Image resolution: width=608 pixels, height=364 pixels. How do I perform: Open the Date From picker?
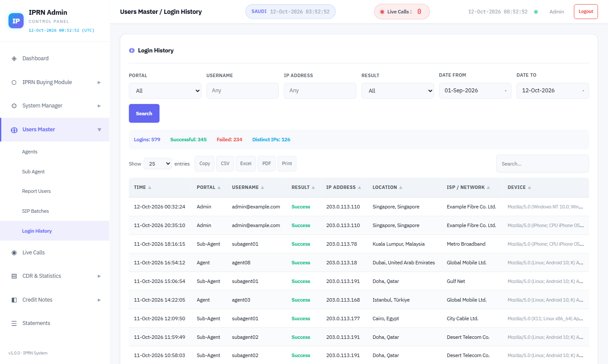point(475,91)
